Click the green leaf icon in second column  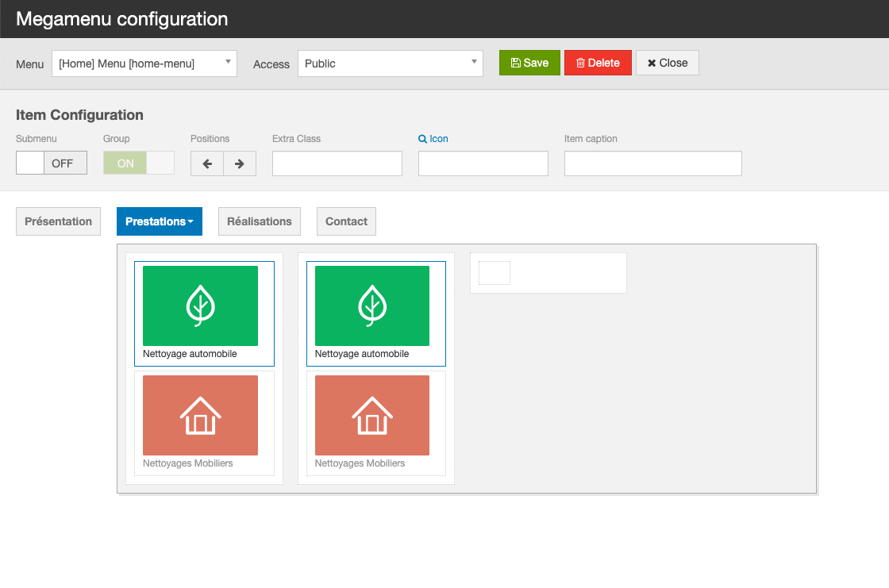(372, 306)
